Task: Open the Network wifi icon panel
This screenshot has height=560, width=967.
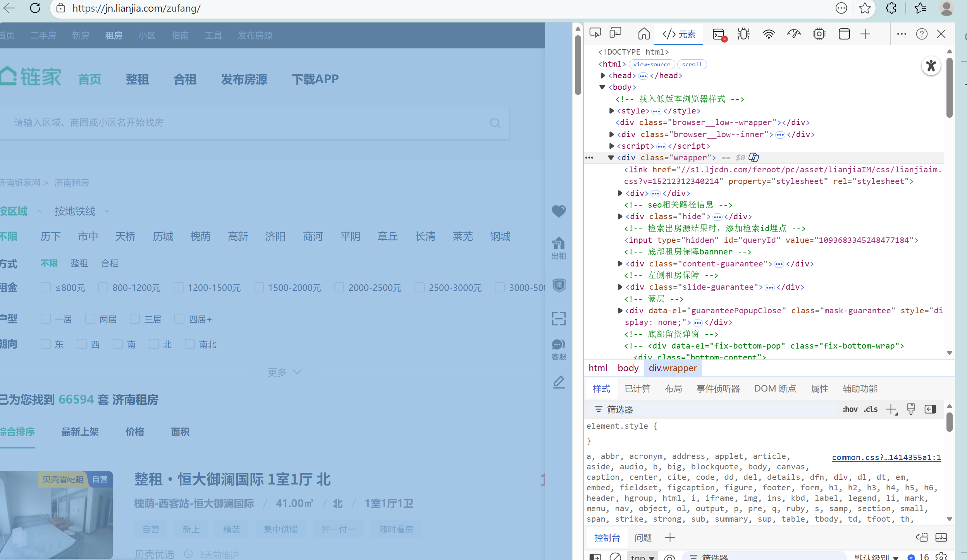Action: coord(769,34)
